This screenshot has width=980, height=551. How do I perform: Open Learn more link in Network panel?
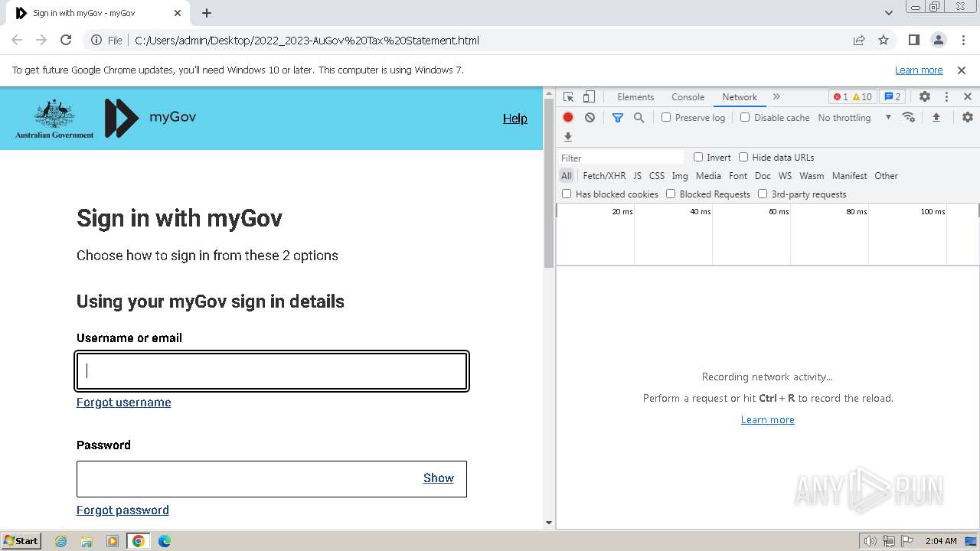point(768,420)
